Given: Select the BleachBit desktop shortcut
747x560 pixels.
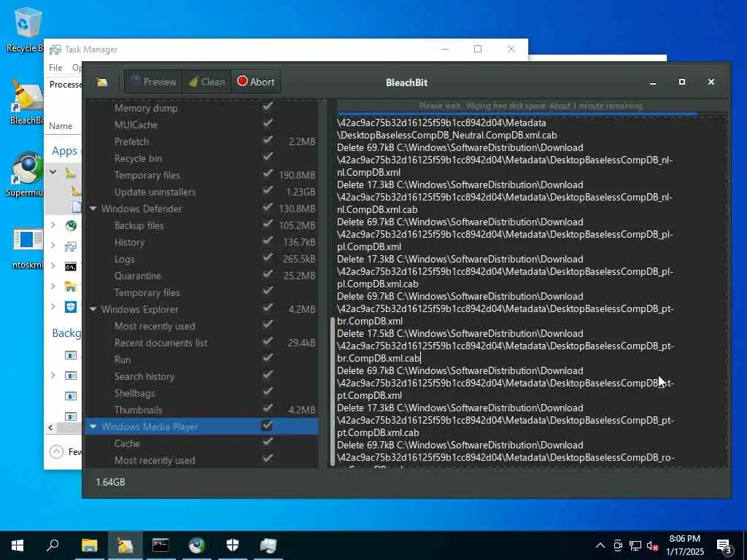Looking at the screenshot, I should [x=27, y=102].
